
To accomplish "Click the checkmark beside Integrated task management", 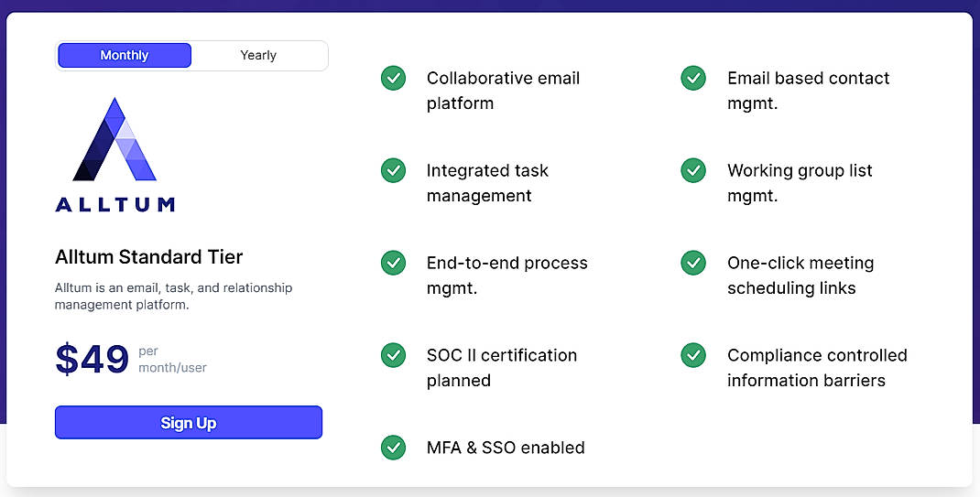I will coord(393,170).
